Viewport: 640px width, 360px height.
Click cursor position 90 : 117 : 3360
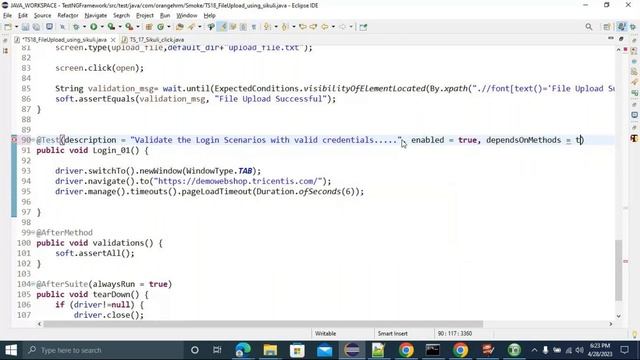coord(455,333)
